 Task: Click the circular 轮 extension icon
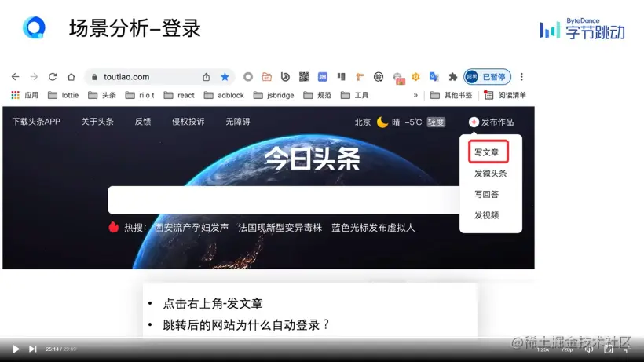379,77
